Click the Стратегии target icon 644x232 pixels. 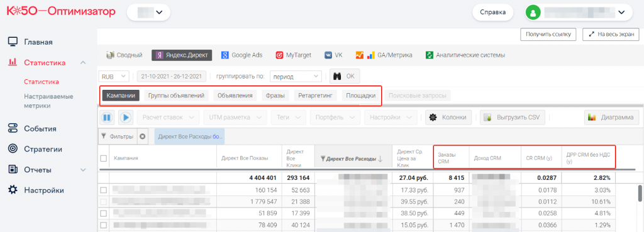pyautogui.click(x=13, y=148)
